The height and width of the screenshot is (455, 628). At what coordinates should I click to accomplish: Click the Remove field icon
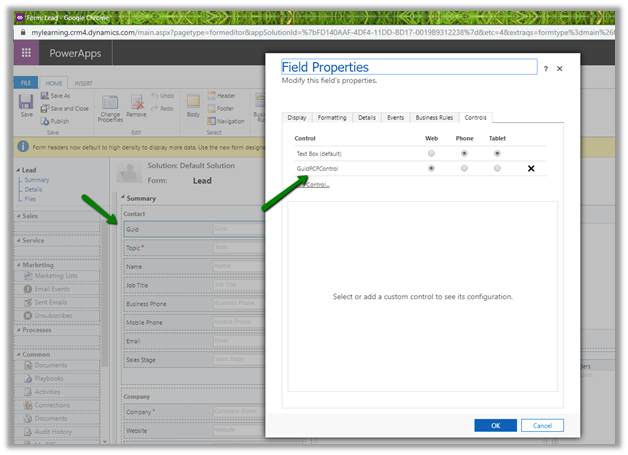tap(138, 102)
